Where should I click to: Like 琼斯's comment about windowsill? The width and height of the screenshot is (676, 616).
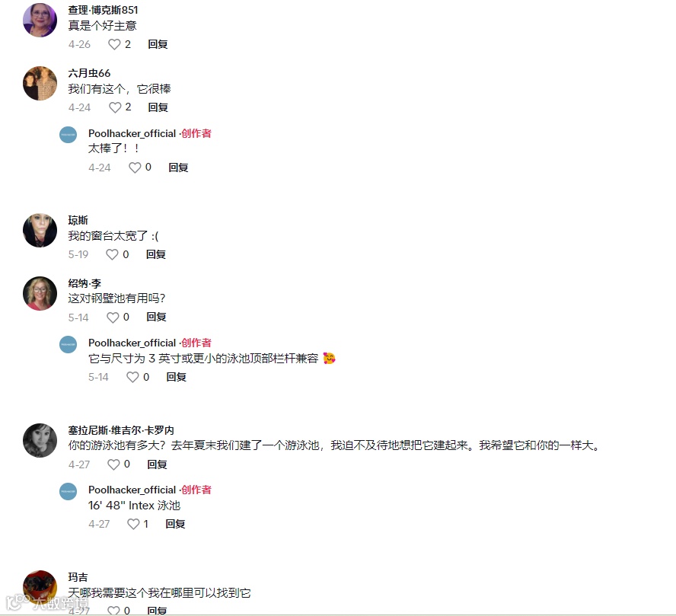tap(112, 254)
